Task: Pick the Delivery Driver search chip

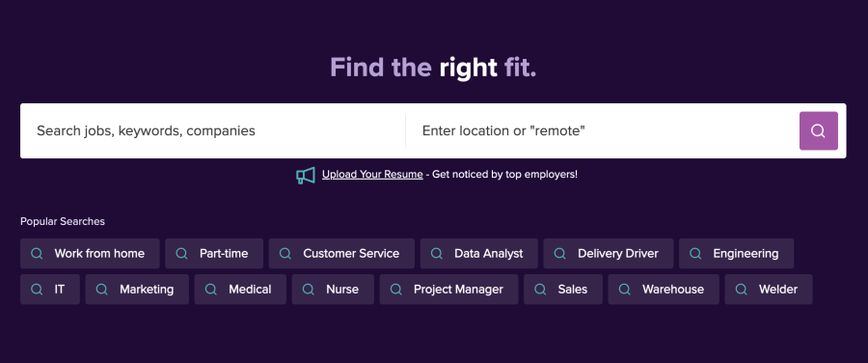Action: 609,253
